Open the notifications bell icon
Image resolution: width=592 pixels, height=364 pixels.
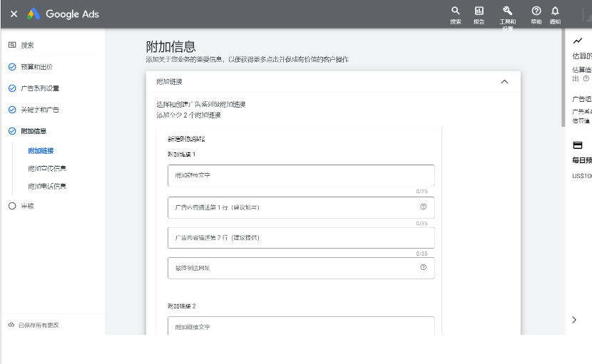tap(555, 11)
